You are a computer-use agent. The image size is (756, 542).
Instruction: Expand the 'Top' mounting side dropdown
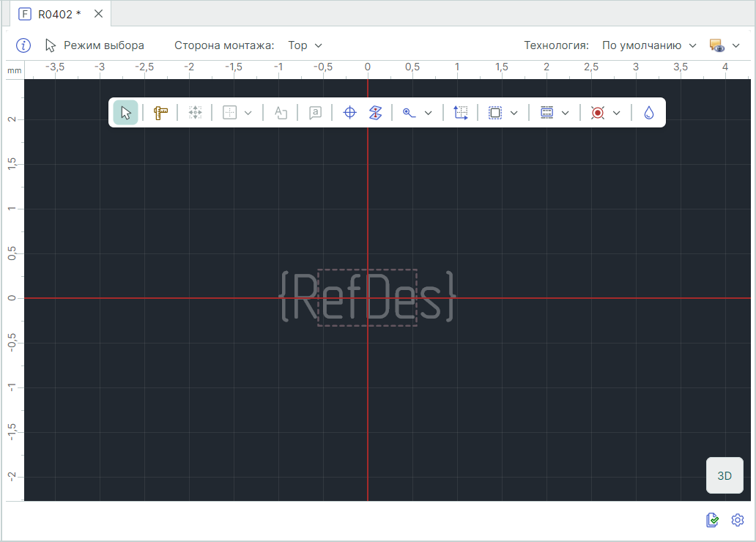[x=305, y=45]
